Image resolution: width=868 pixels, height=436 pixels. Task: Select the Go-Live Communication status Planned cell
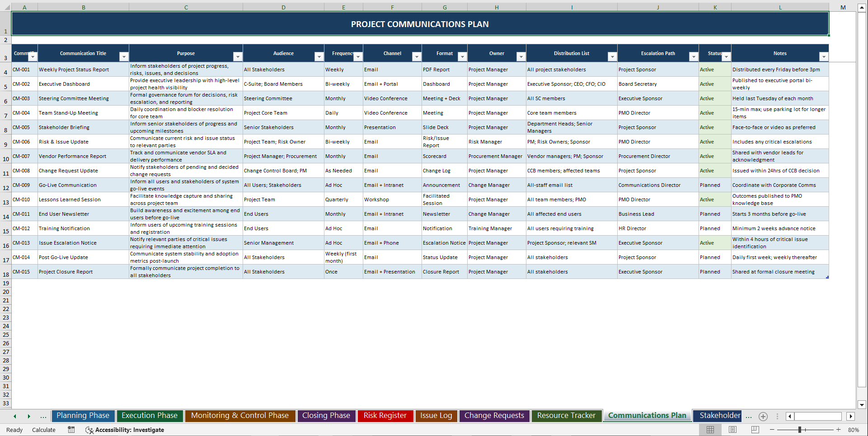tap(715, 185)
